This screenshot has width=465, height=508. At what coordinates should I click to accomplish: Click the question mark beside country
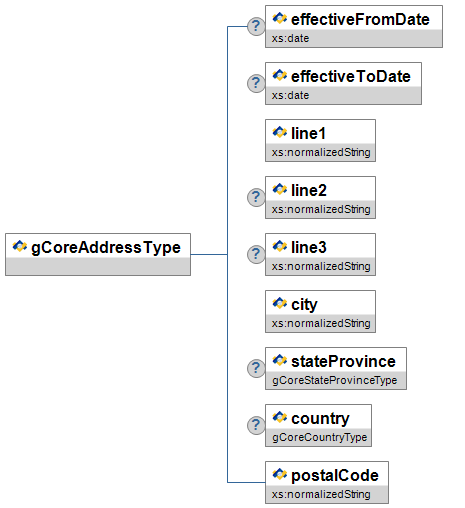(256, 425)
